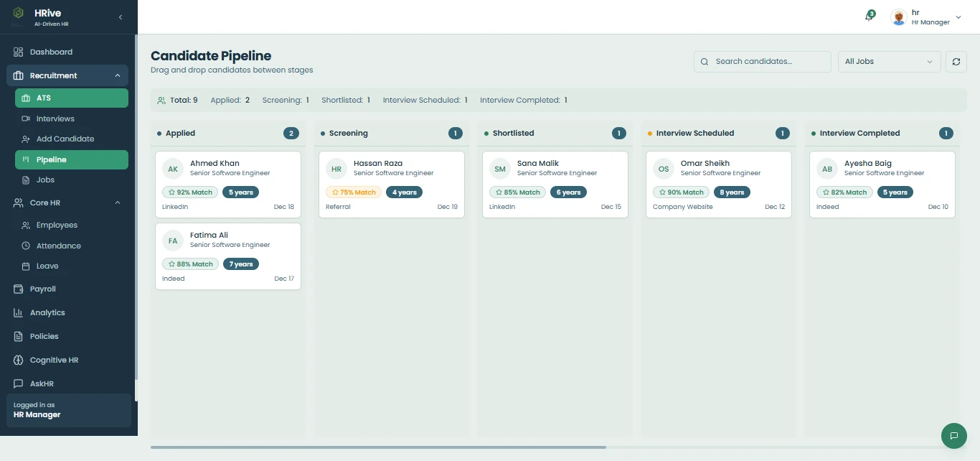Go to Dashboard in sidebar

click(x=67, y=52)
